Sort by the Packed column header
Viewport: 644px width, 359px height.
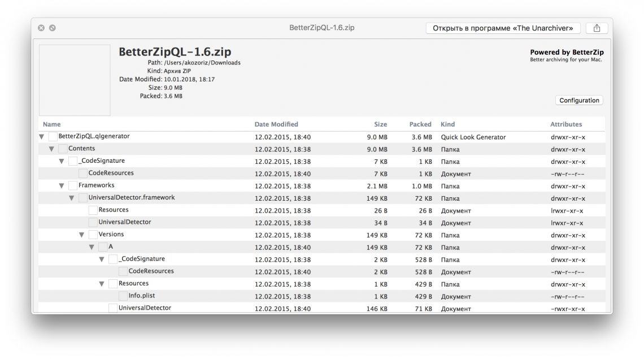pyautogui.click(x=420, y=124)
